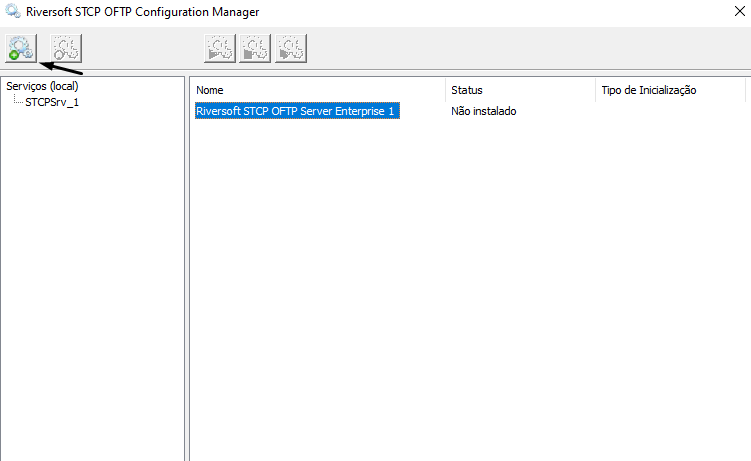
Task: Click the restart service gear icon
Action: click(x=291, y=48)
